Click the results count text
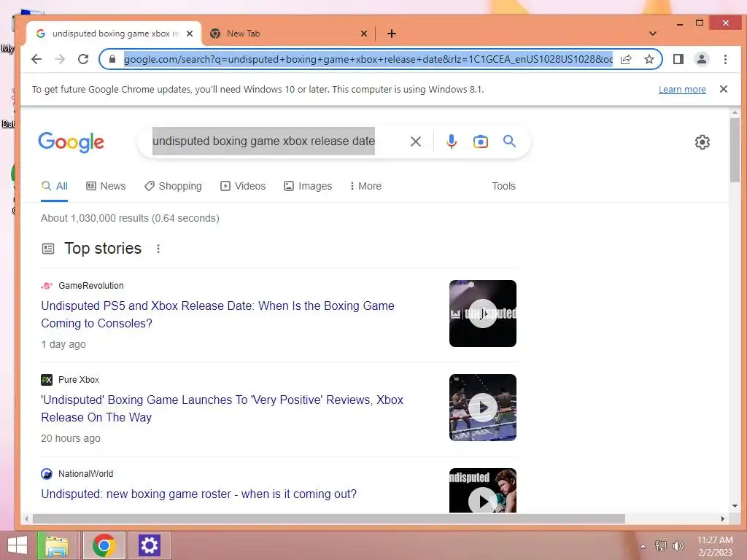 (130, 218)
